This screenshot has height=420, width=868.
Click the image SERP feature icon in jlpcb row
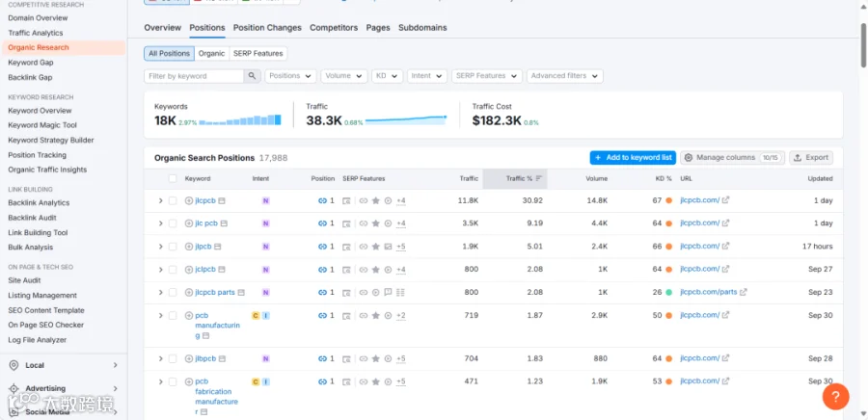pos(388,247)
